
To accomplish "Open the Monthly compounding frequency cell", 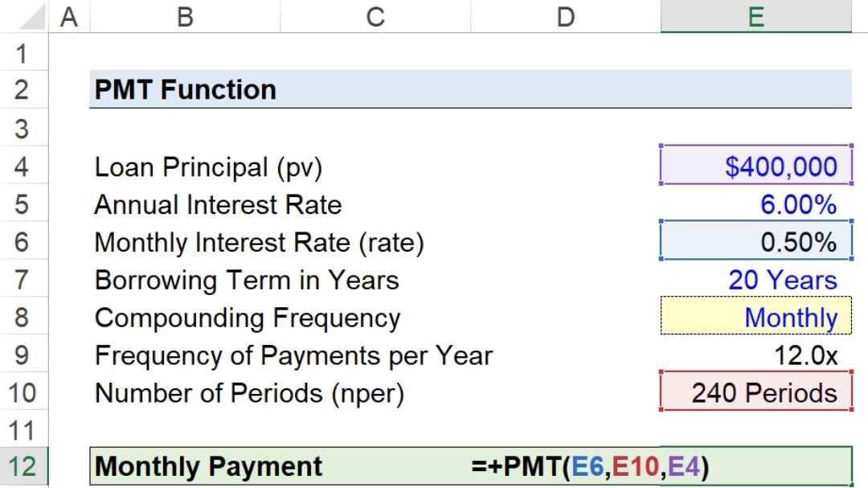I will [755, 318].
